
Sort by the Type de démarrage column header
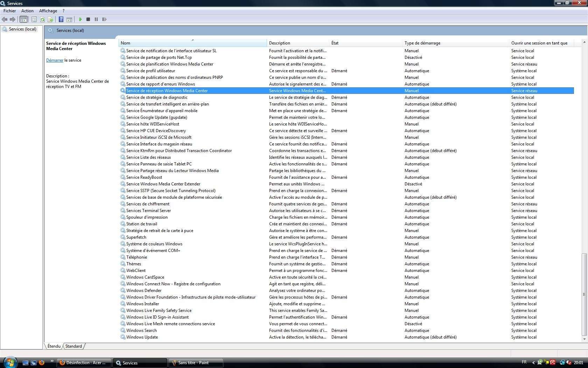456,43
